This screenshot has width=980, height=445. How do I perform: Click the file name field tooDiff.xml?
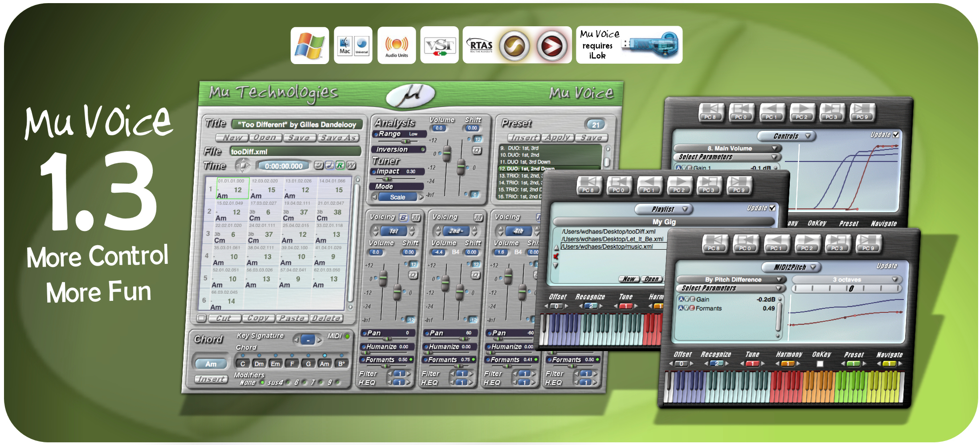click(295, 151)
